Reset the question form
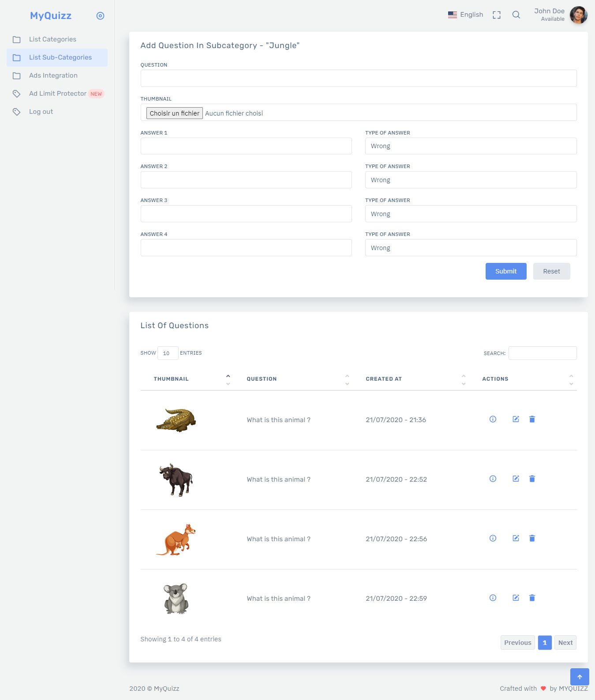This screenshot has width=595, height=700. coord(551,271)
